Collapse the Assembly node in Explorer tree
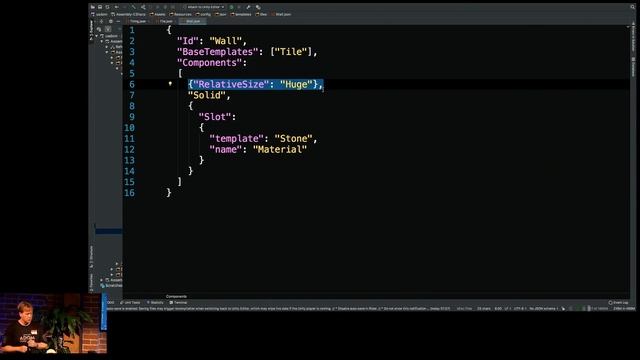This screenshot has width=640, height=360. (x=102, y=41)
